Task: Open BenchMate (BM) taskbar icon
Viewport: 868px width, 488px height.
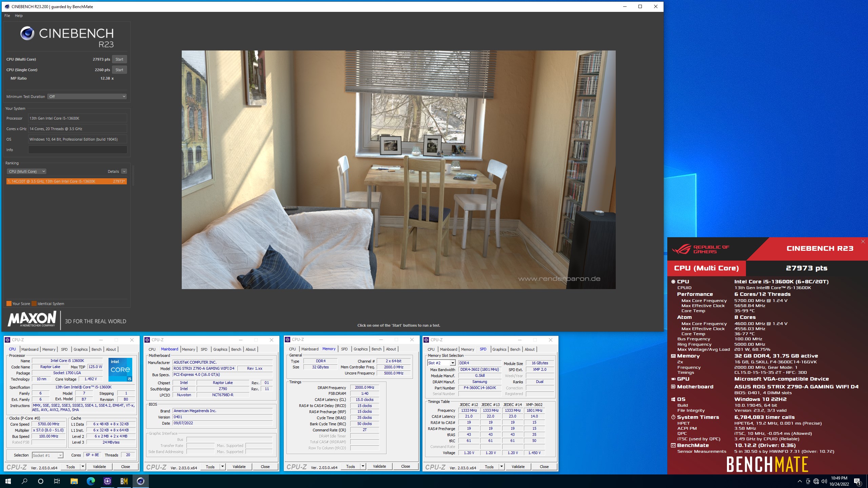Action: 124,481
